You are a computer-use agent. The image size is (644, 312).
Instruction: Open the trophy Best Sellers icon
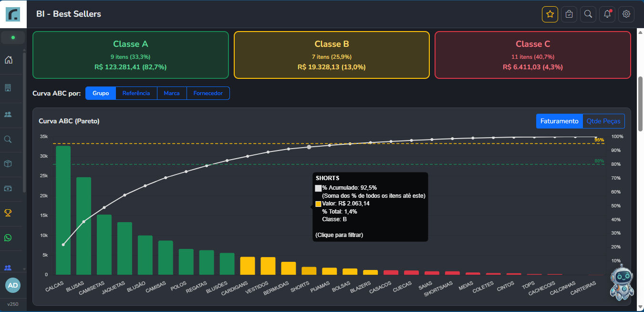[x=8, y=213]
